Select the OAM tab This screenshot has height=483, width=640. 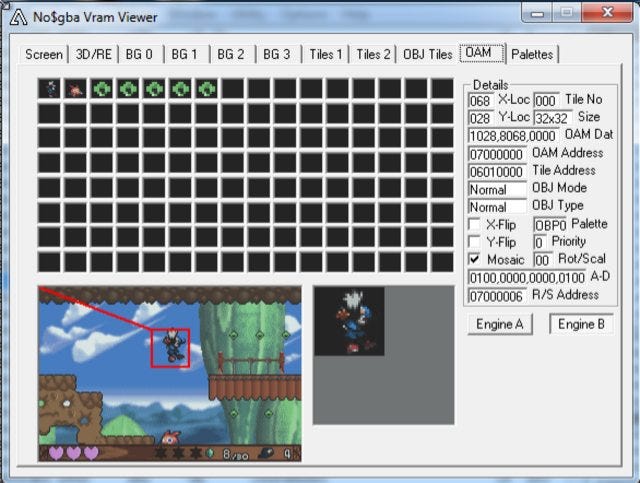click(482, 53)
